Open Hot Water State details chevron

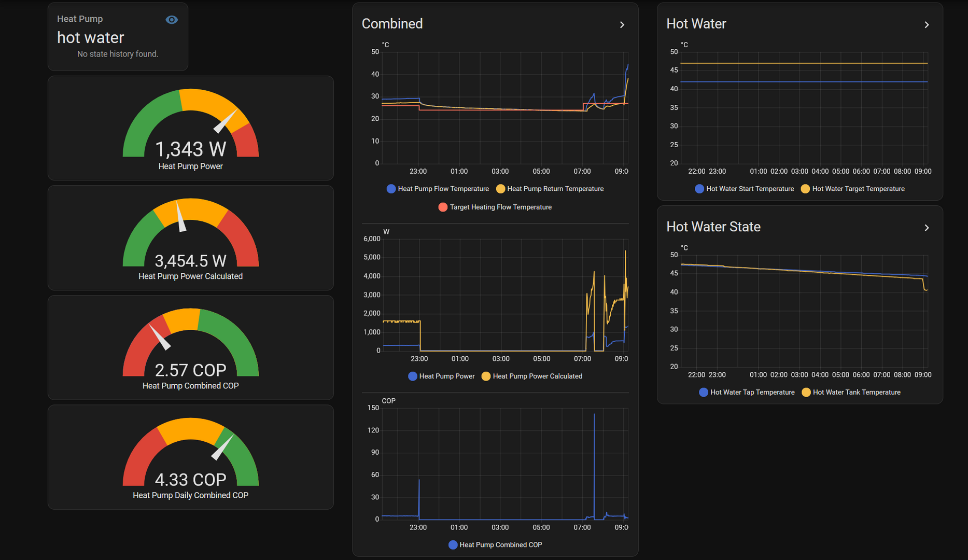927,228
